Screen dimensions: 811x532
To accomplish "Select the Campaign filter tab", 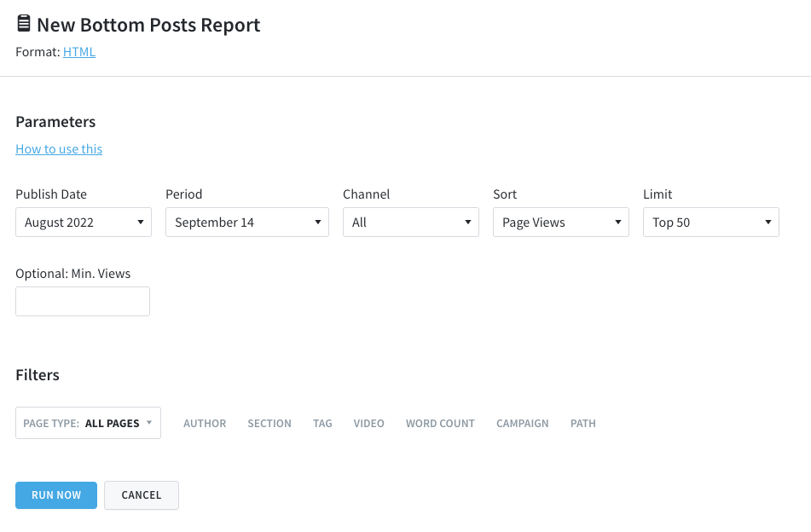I will (523, 424).
